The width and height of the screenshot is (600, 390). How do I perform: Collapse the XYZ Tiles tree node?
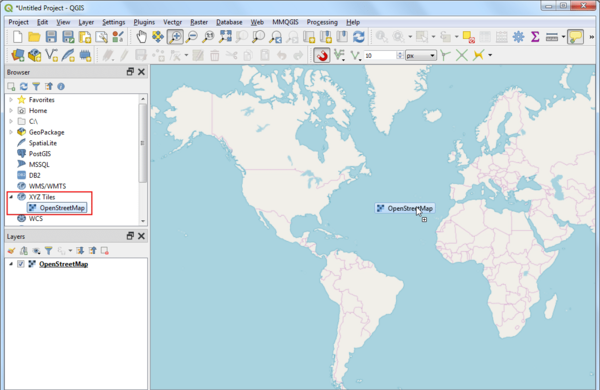11,197
